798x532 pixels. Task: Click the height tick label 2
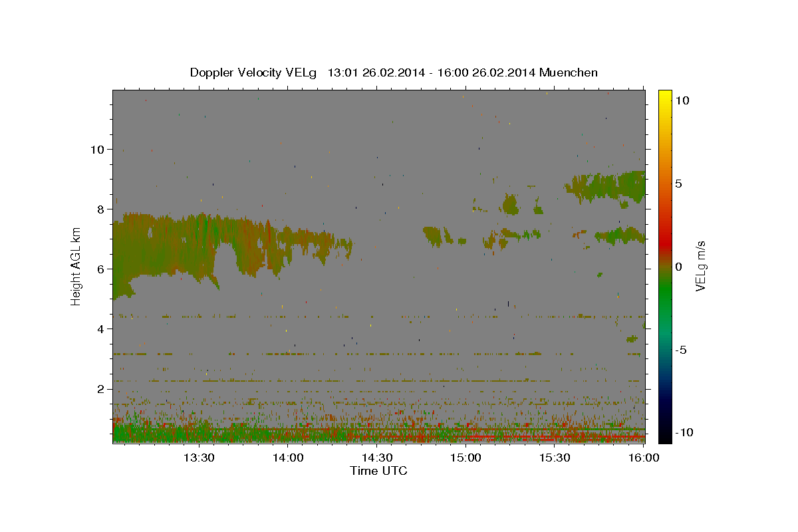pos(100,388)
